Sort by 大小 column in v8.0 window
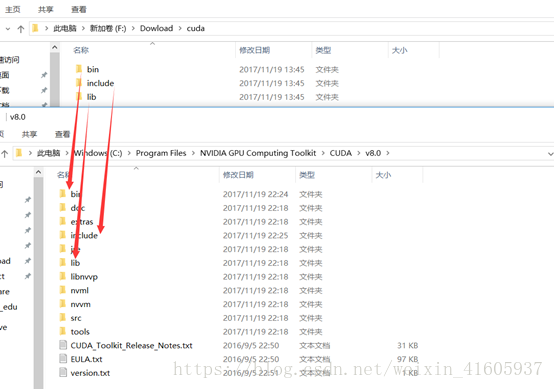 click(383, 175)
